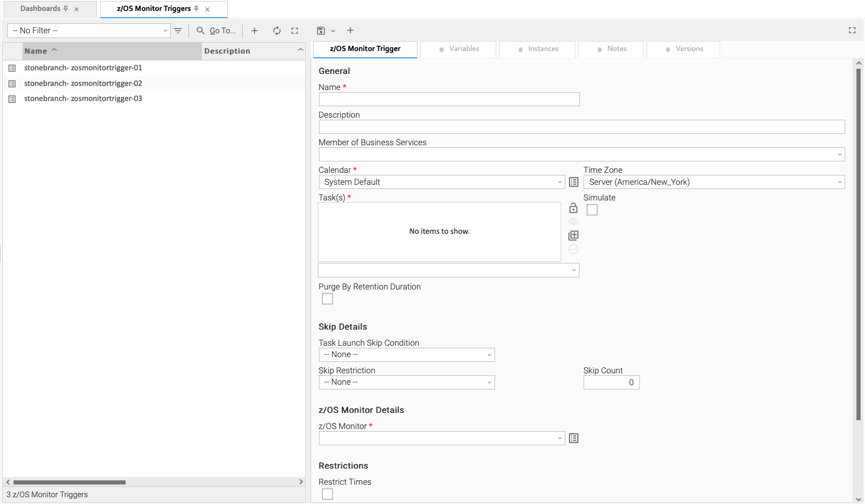The width and height of the screenshot is (865, 504).
Task: Select stonebranch- zosmonitortrigger-02 row
Action: 83,83
